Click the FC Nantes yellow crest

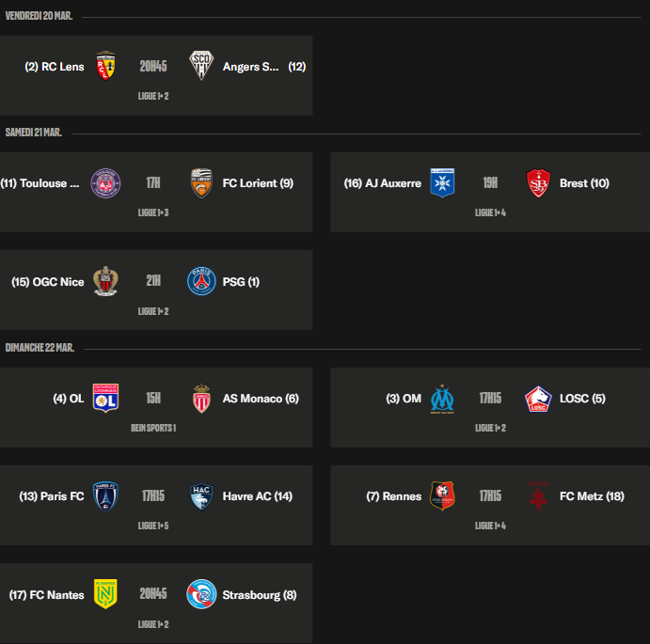click(x=105, y=594)
